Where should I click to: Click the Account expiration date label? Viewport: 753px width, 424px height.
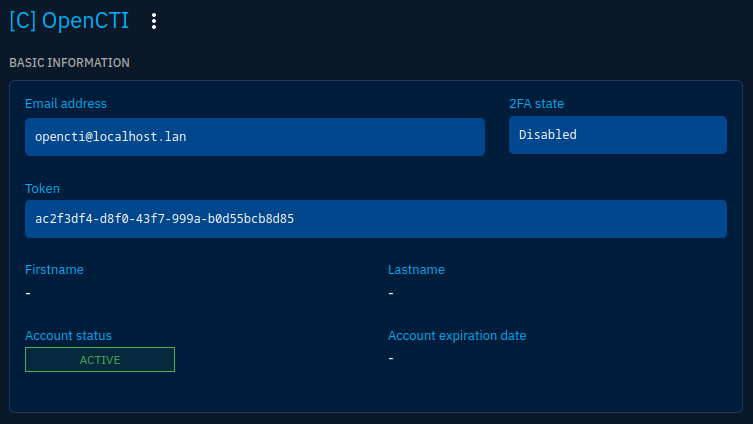pos(457,336)
